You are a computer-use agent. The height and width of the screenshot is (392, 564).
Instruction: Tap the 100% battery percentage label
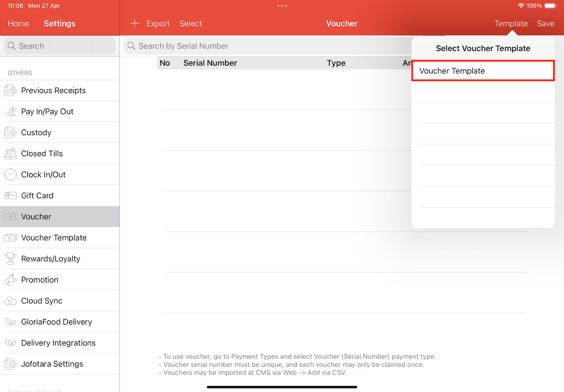534,6
